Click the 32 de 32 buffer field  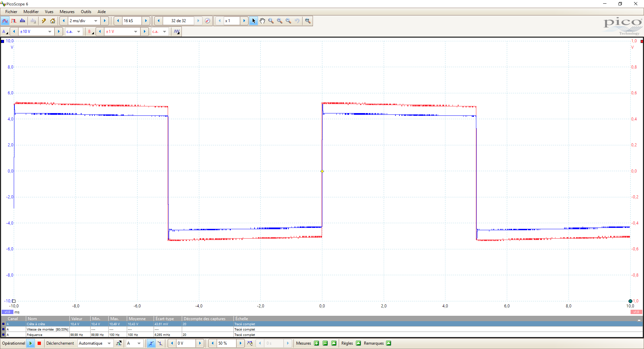[x=178, y=21]
